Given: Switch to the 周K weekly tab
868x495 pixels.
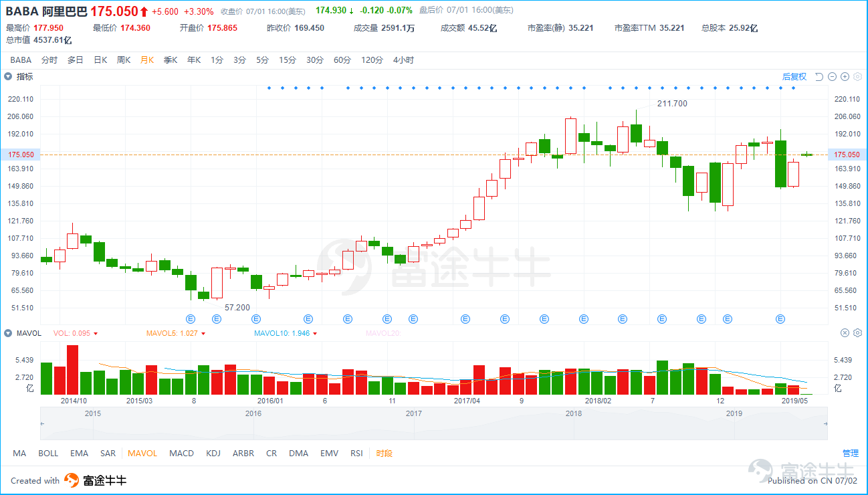Looking at the screenshot, I should coord(124,60).
